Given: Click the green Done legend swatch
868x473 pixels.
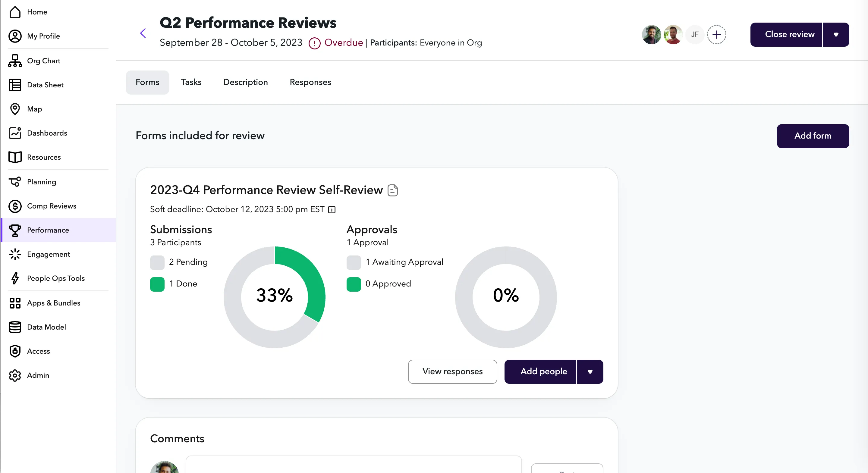Looking at the screenshot, I should click(157, 284).
